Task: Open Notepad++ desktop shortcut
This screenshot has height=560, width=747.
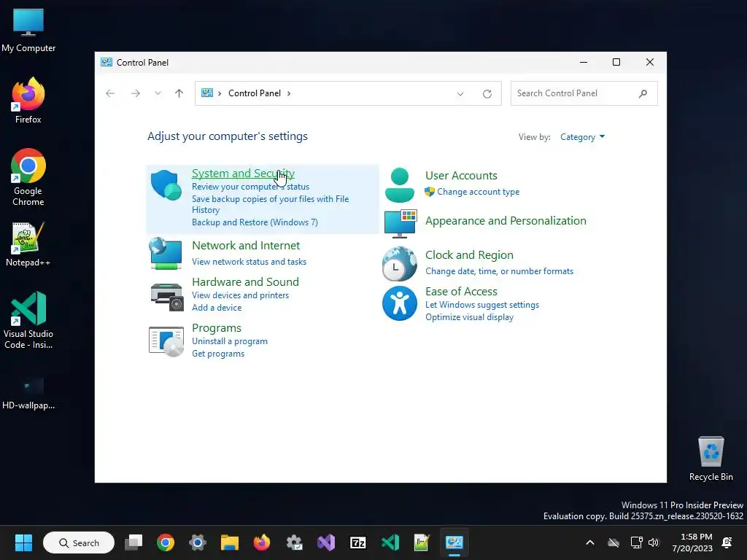Action: (28, 244)
